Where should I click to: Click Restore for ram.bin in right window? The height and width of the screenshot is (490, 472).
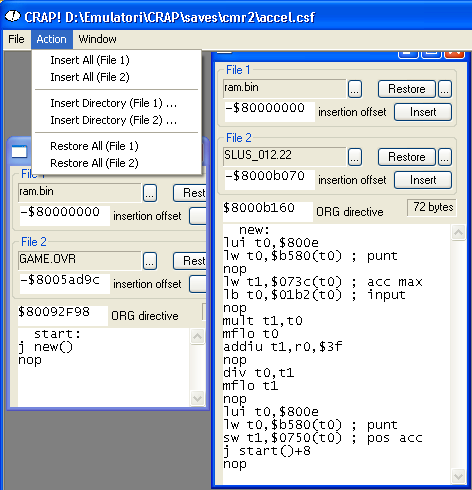coord(407,89)
